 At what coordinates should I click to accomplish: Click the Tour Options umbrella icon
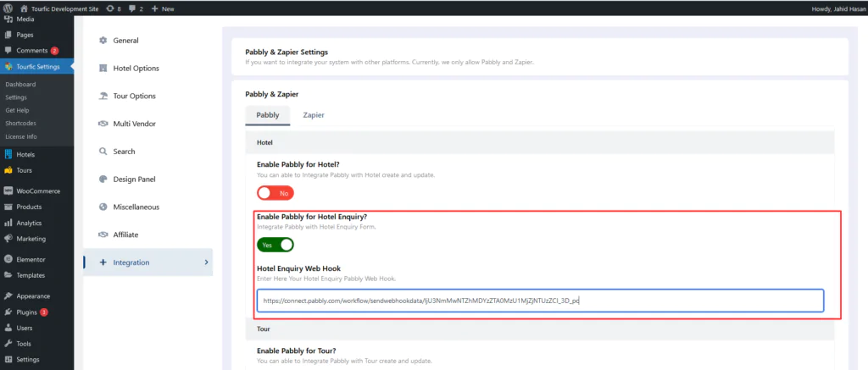pos(103,96)
